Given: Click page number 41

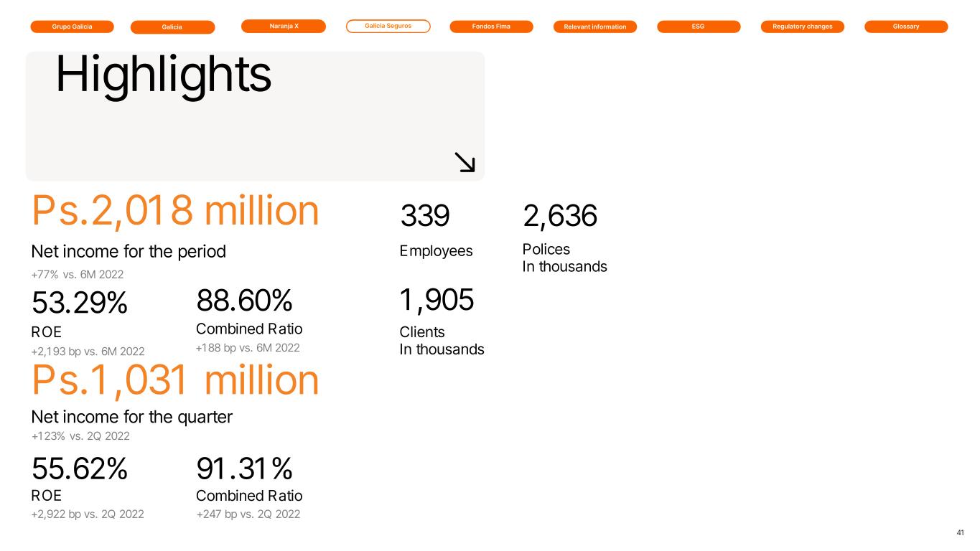Looking at the screenshot, I should click(961, 532).
